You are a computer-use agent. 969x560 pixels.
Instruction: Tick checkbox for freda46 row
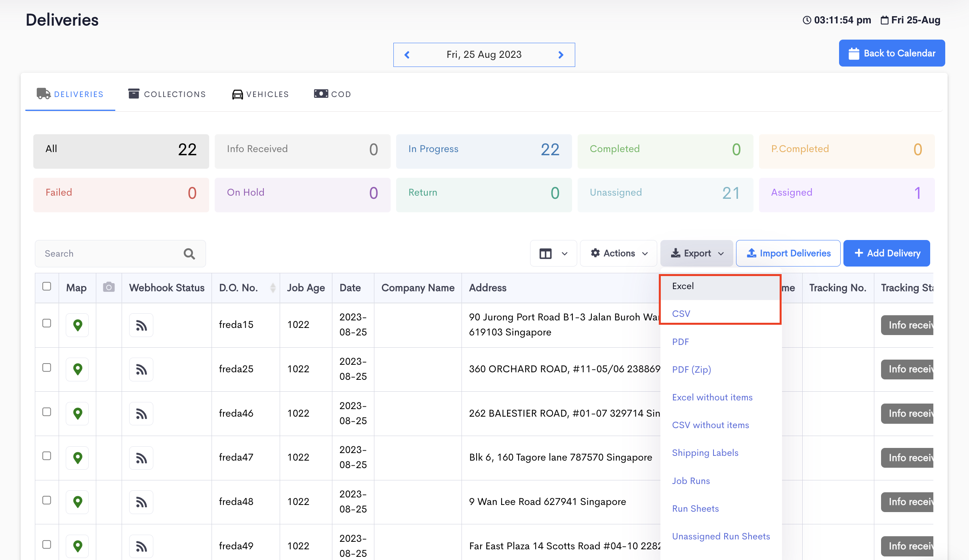pos(47,412)
